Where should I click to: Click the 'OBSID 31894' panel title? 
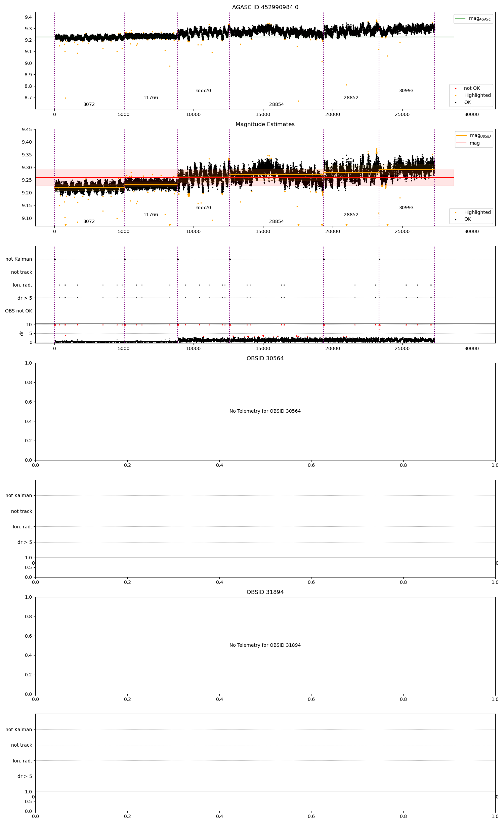pyautogui.click(x=265, y=592)
